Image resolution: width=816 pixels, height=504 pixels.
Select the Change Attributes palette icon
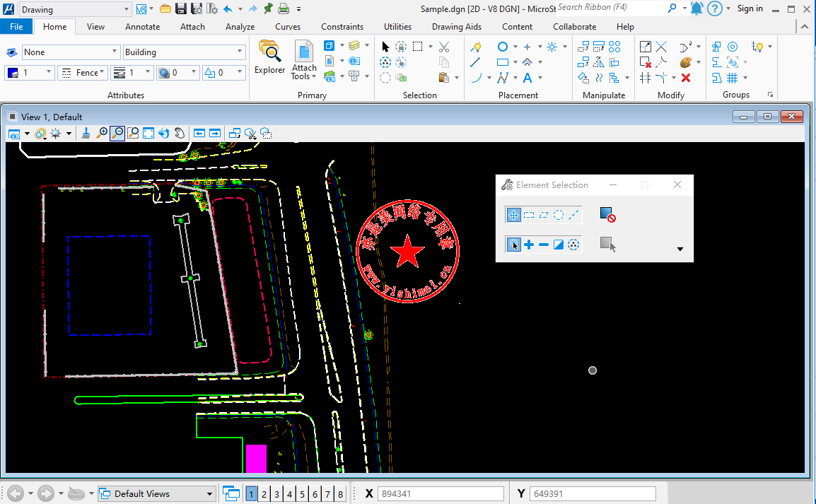[686, 62]
